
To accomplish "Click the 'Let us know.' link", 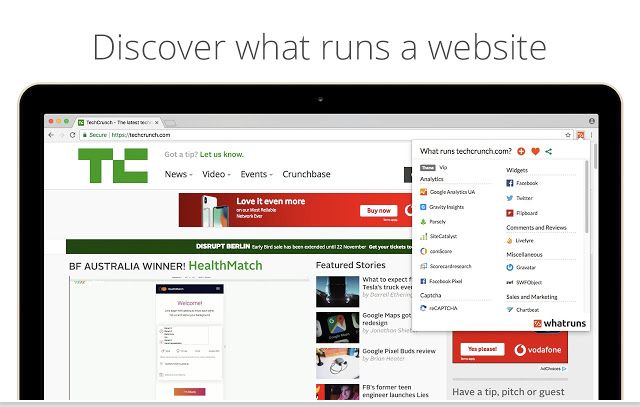I will pyautogui.click(x=222, y=154).
